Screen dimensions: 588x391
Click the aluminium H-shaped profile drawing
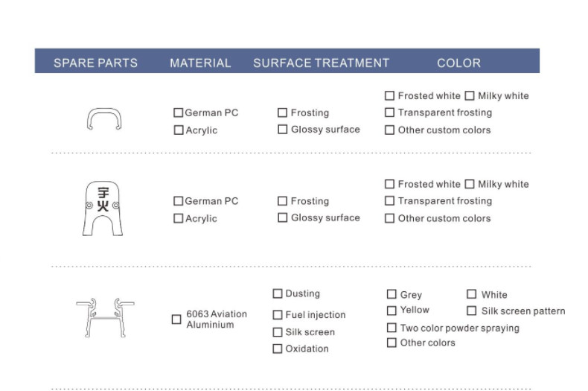click(105, 318)
